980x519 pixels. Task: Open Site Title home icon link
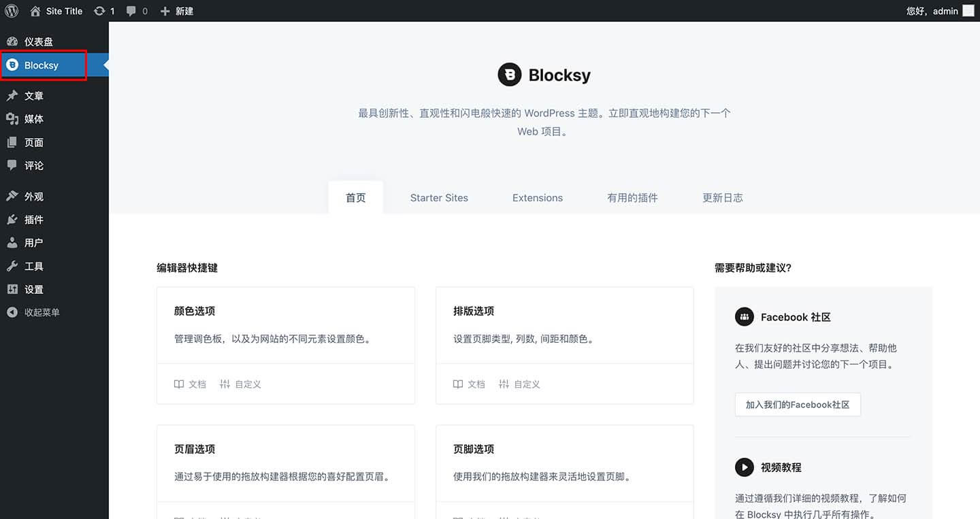tap(35, 11)
